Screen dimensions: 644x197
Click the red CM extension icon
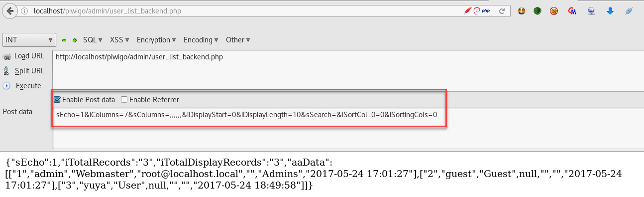(x=572, y=11)
